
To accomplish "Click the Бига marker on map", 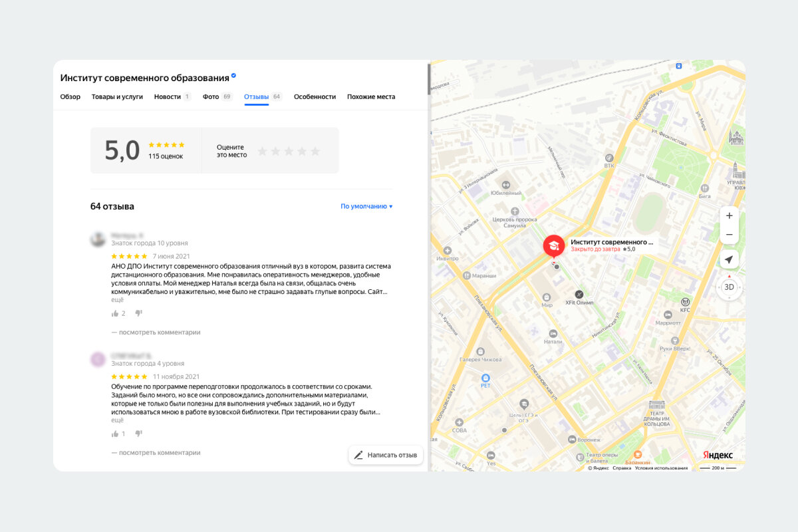I will (x=705, y=188).
